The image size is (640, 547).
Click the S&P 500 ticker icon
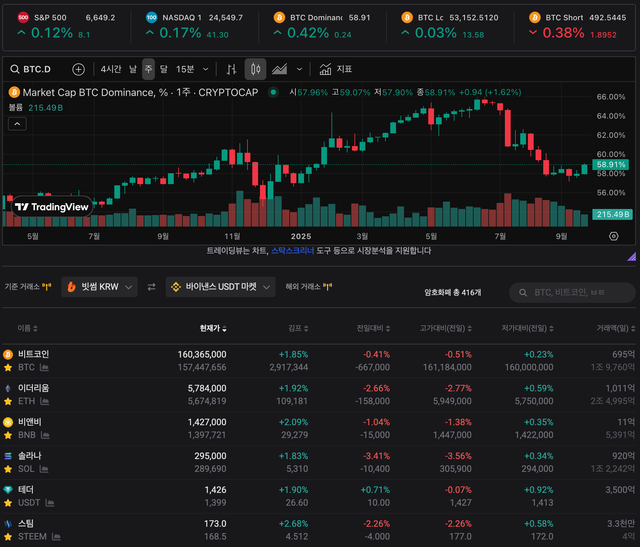[23, 18]
